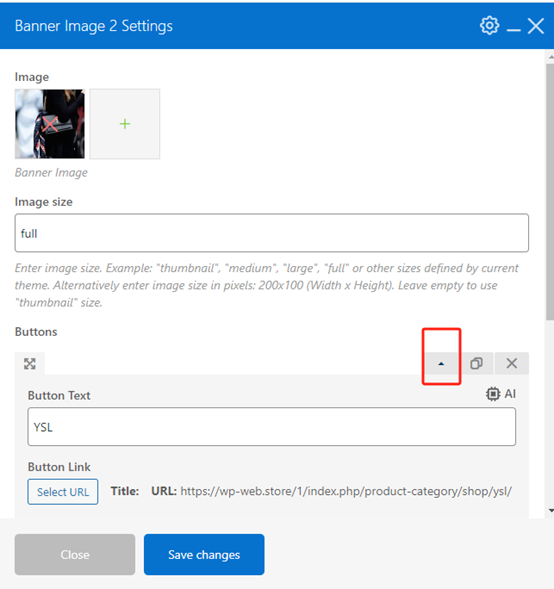Open settings gear in dialog header
The height and width of the screenshot is (589, 554).
pyautogui.click(x=489, y=26)
